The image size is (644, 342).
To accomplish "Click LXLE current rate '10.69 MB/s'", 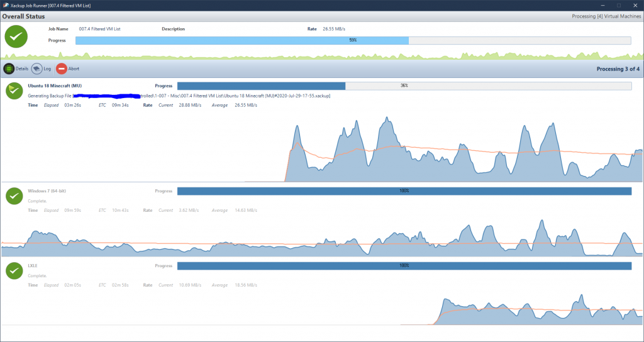I will tap(190, 285).
